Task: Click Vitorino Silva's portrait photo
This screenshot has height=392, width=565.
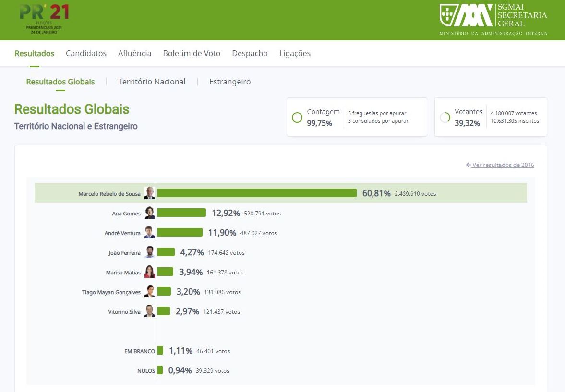Action: (x=150, y=311)
